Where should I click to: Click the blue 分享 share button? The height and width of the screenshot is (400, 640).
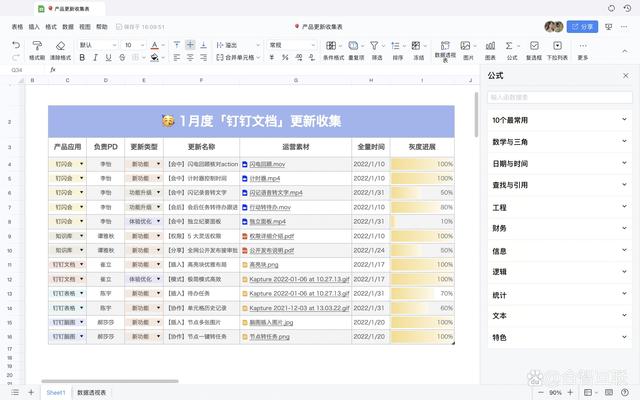(x=582, y=27)
